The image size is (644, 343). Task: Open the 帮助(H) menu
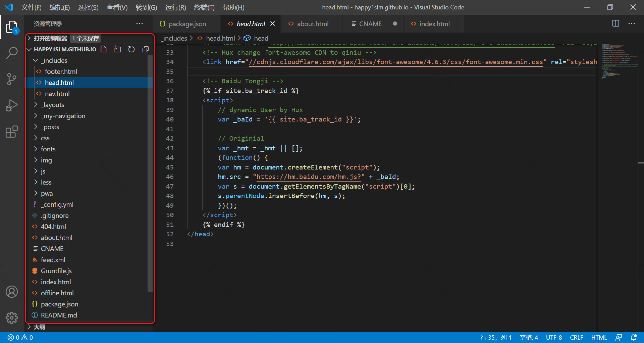(x=233, y=7)
